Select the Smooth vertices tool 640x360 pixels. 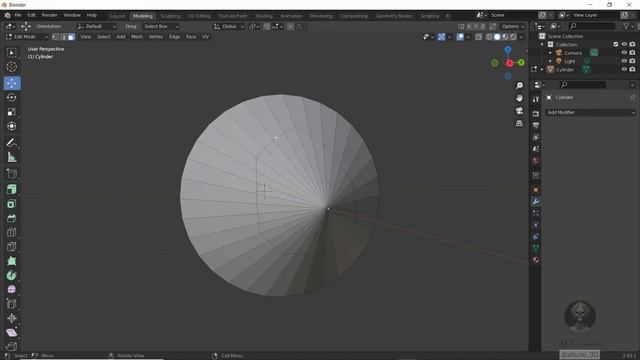[x=11, y=289]
